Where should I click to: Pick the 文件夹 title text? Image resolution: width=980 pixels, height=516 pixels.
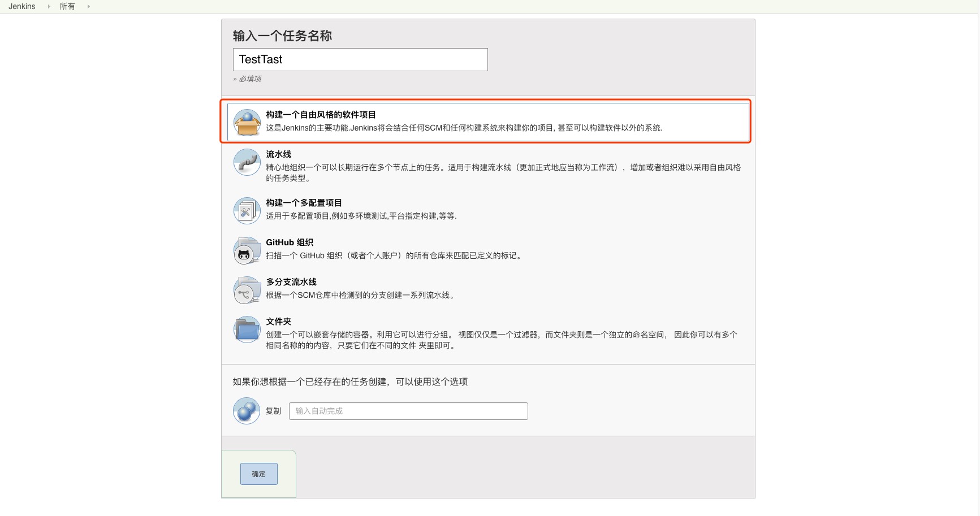coord(279,321)
